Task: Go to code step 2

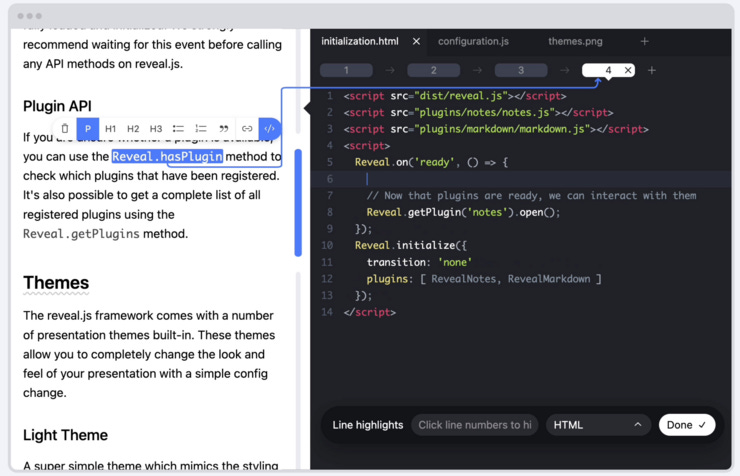Action: 434,70
